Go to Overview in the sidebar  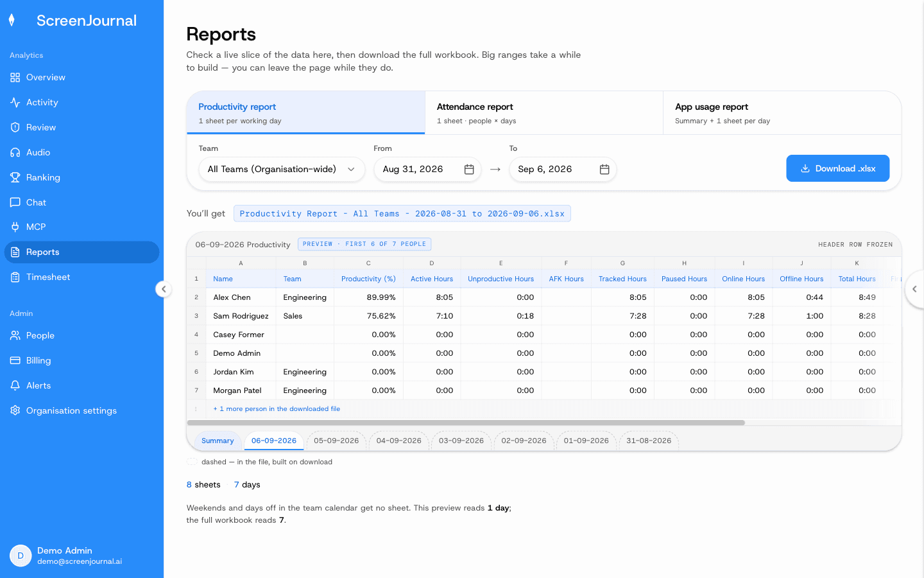coord(81,78)
